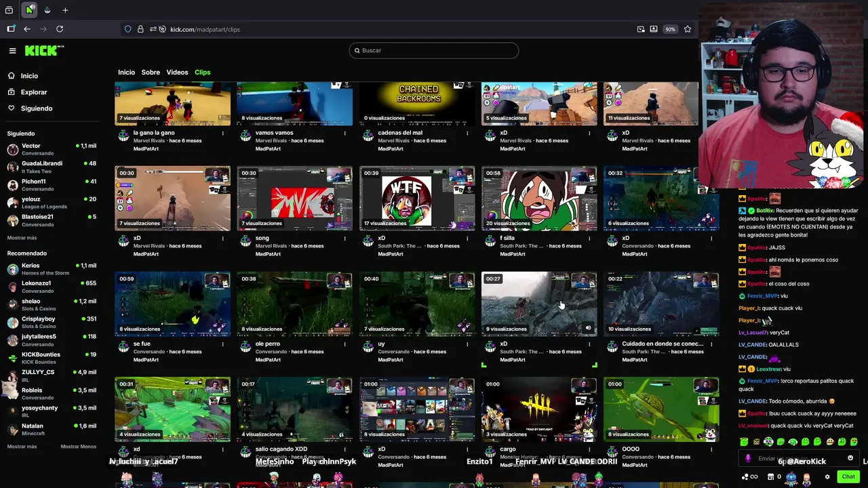Open options menu for 'cadenas del mal' clip
The image size is (868, 488).
point(467,133)
